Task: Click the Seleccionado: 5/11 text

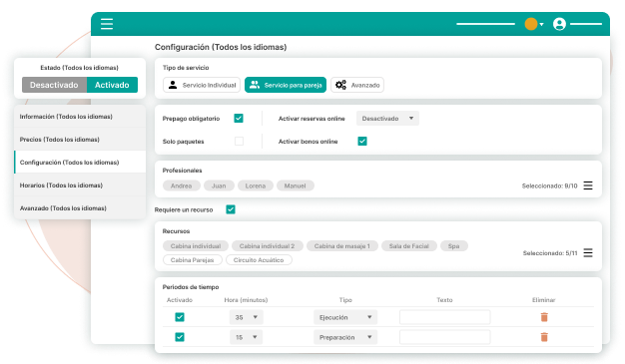Action: point(550,253)
